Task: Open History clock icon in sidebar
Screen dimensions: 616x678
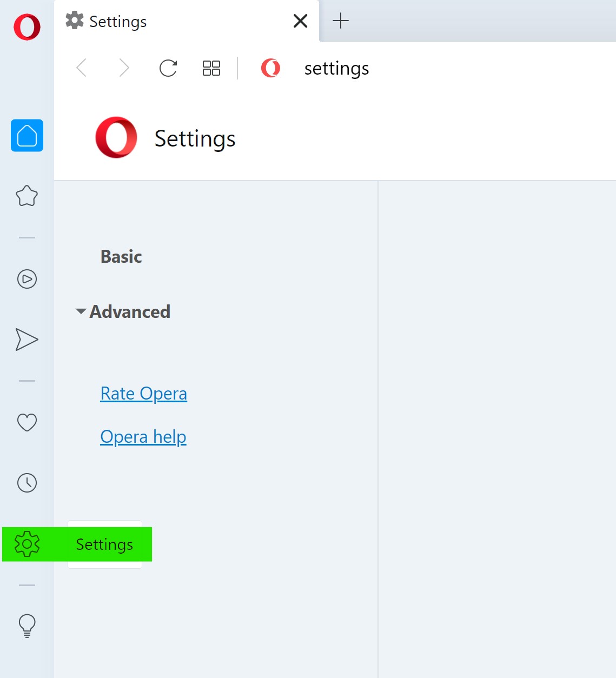Action: click(x=27, y=483)
